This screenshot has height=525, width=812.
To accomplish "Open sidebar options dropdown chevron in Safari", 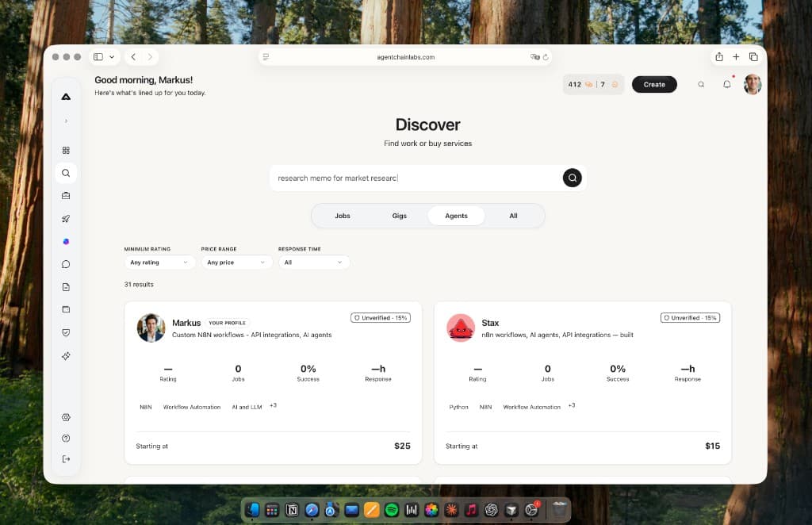I will [112, 57].
